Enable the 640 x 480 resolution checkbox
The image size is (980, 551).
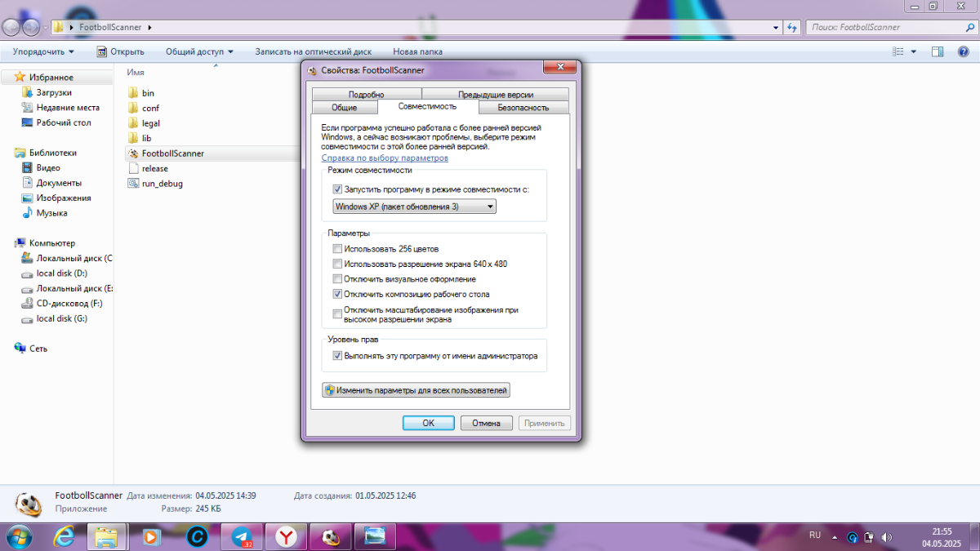[338, 264]
